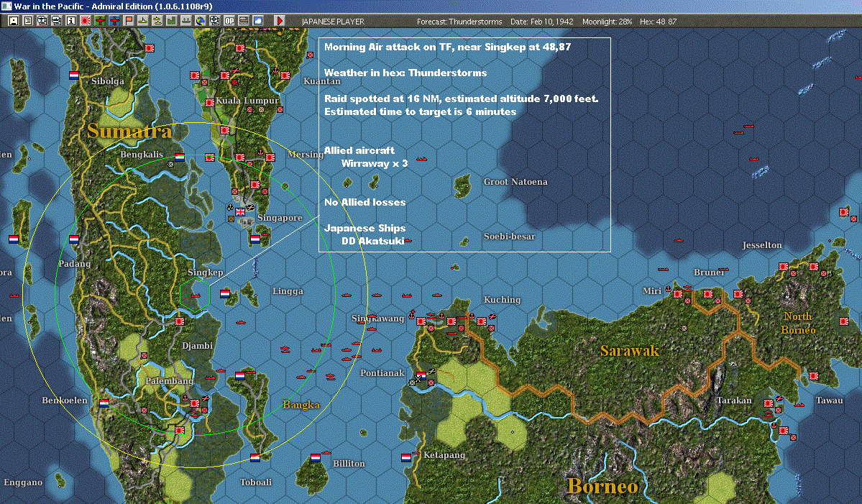Click the Enggano island label
Screen dimensions: 862x504
23,482
